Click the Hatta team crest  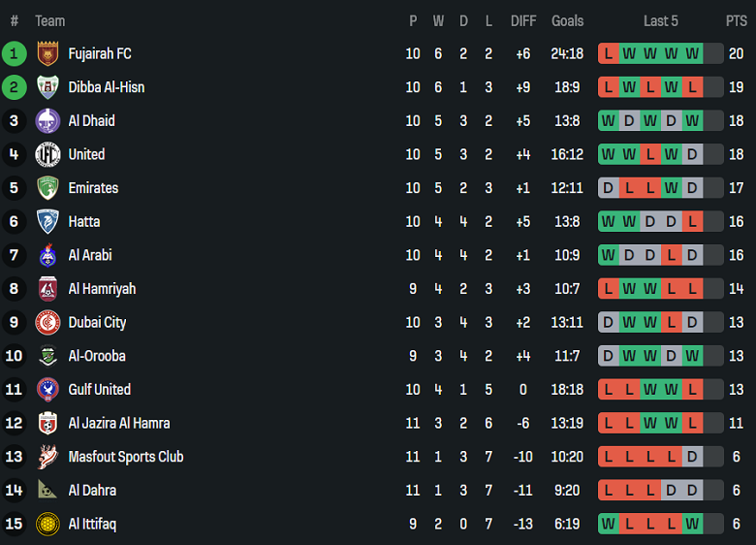pyautogui.click(x=47, y=222)
